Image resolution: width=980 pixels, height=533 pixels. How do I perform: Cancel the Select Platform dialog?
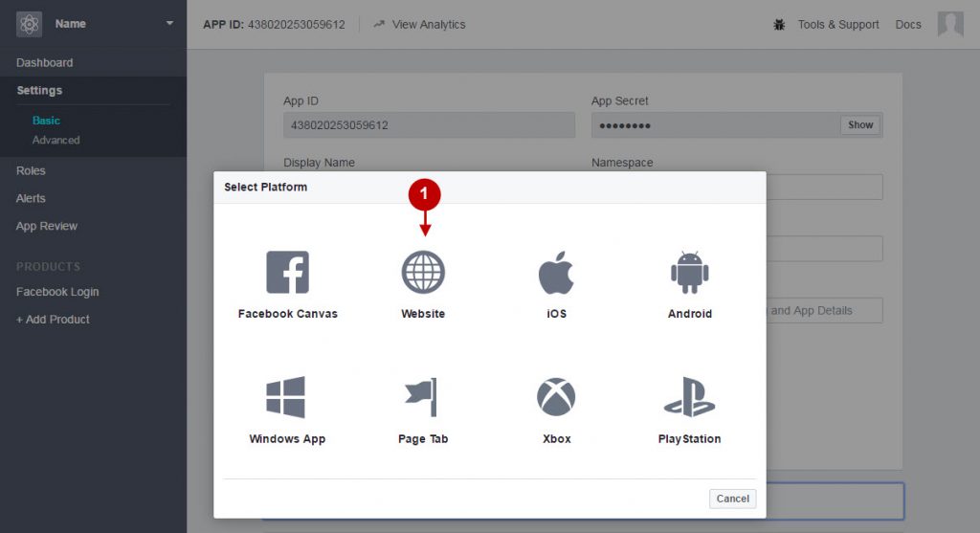(x=732, y=499)
